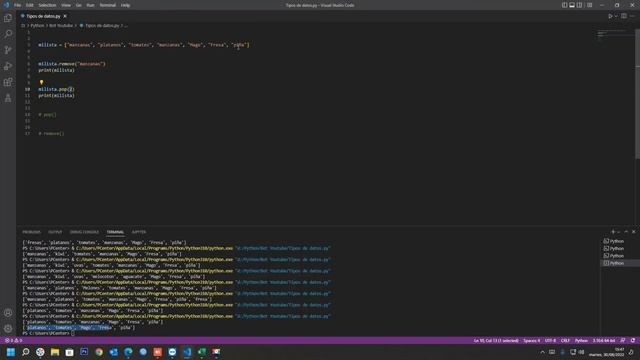Open the Selection menu

click(47, 5)
